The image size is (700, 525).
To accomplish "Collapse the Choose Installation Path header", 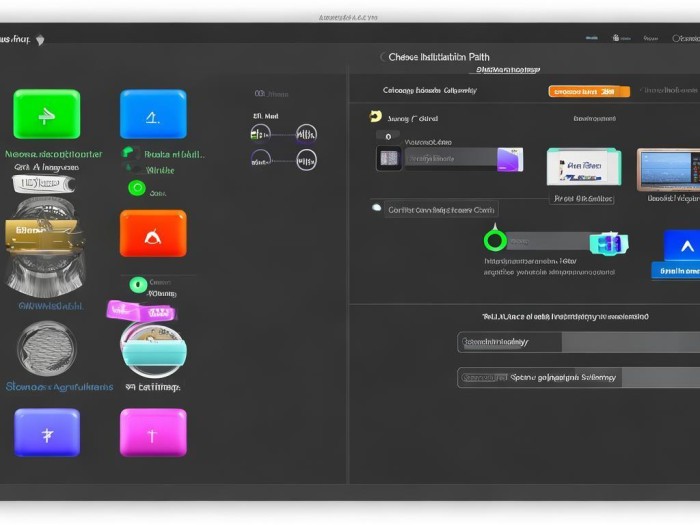I will click(382, 57).
